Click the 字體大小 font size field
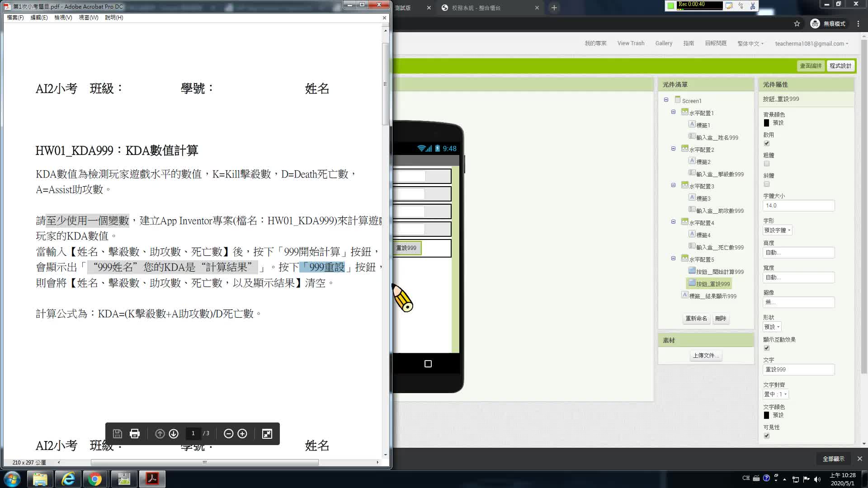868x488 pixels. coord(798,206)
